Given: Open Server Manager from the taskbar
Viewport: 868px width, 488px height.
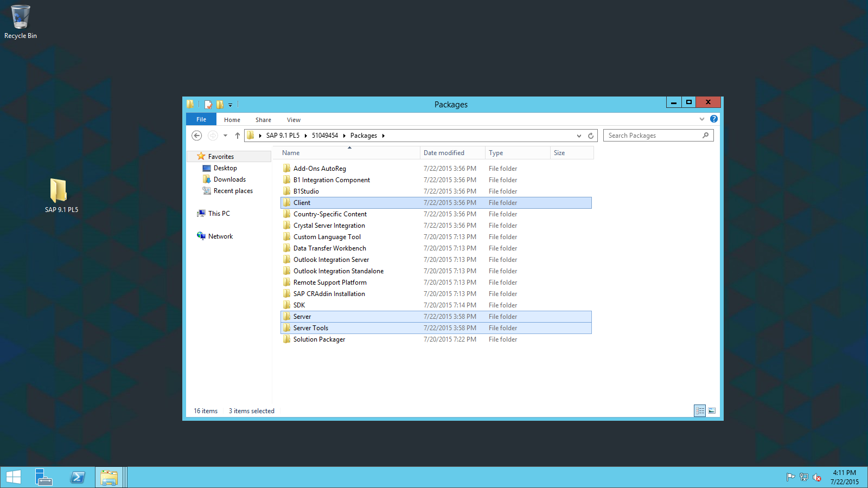Looking at the screenshot, I should 43,477.
